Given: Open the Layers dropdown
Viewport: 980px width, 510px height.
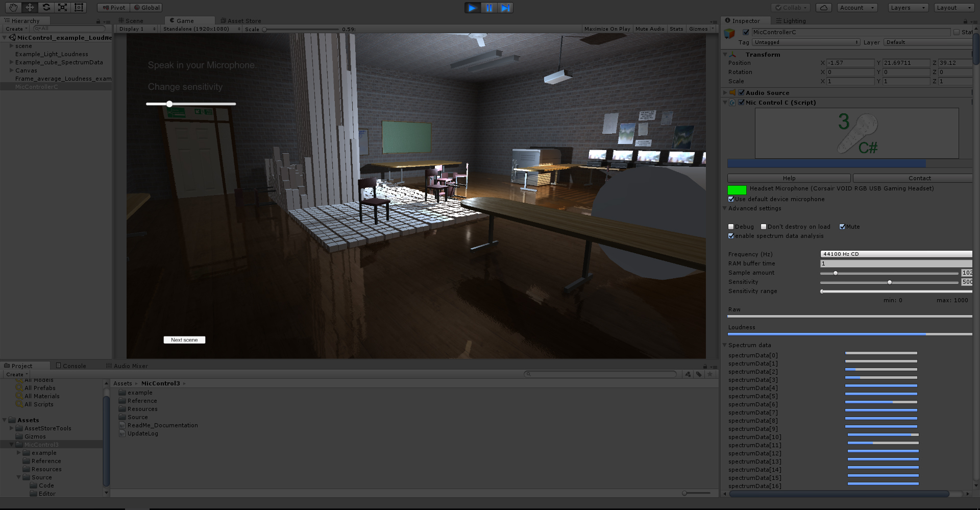Looking at the screenshot, I should point(908,8).
